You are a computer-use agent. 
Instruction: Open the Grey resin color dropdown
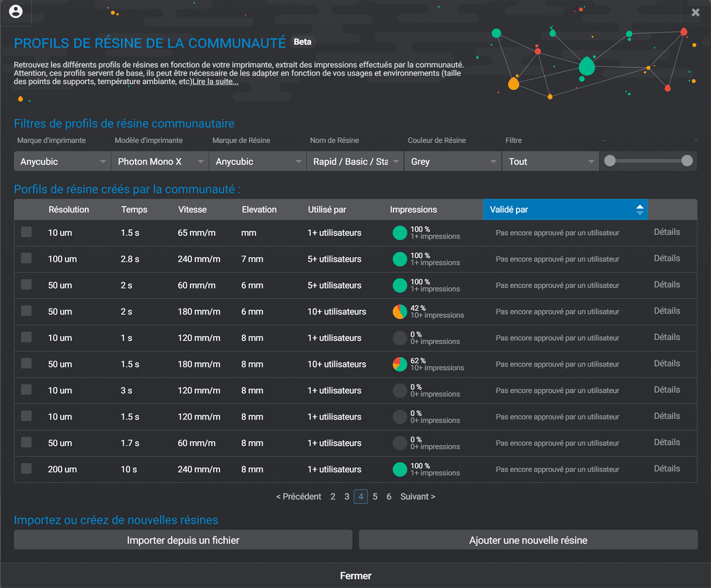(453, 162)
